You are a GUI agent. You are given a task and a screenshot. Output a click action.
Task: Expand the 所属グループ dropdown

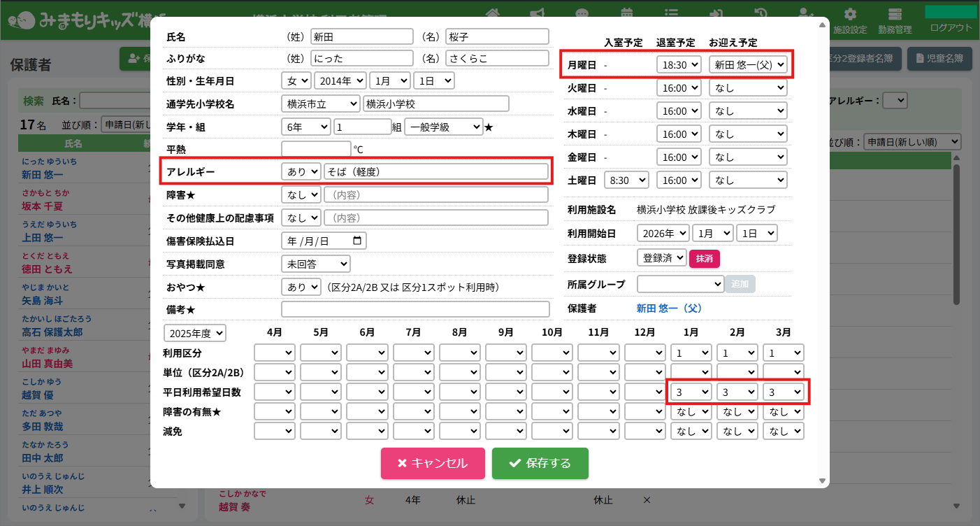(680, 284)
